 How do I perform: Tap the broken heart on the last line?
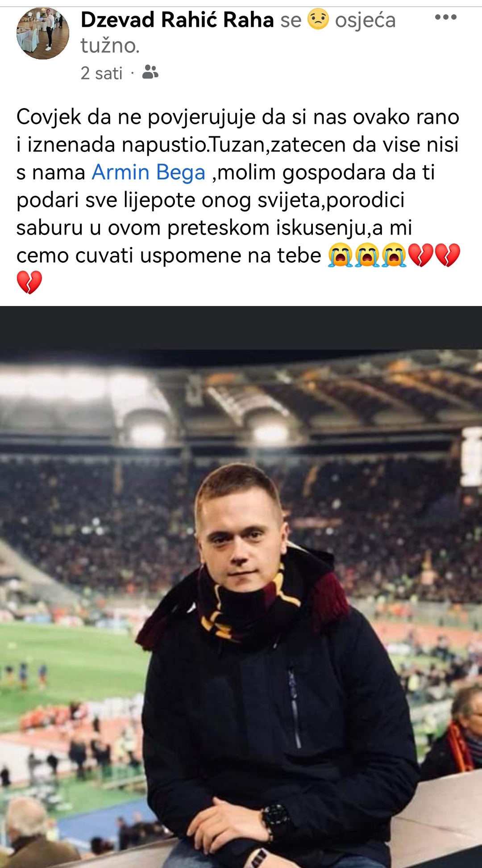pyautogui.click(x=29, y=282)
